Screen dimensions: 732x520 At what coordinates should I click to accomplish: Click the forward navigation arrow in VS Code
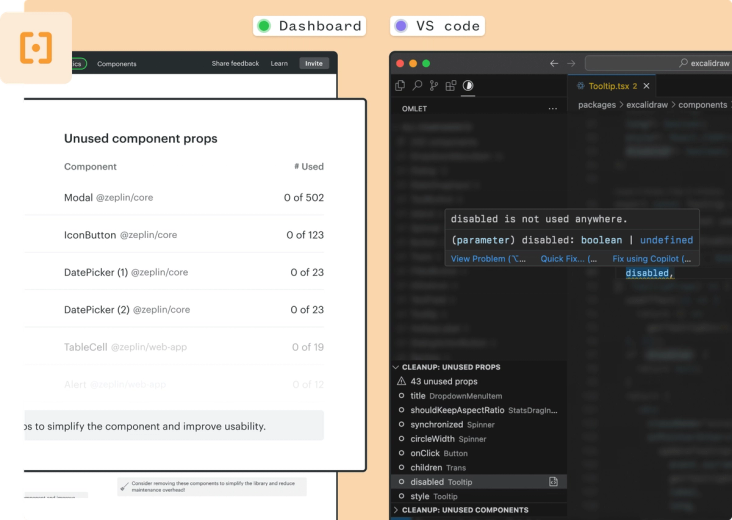(571, 63)
